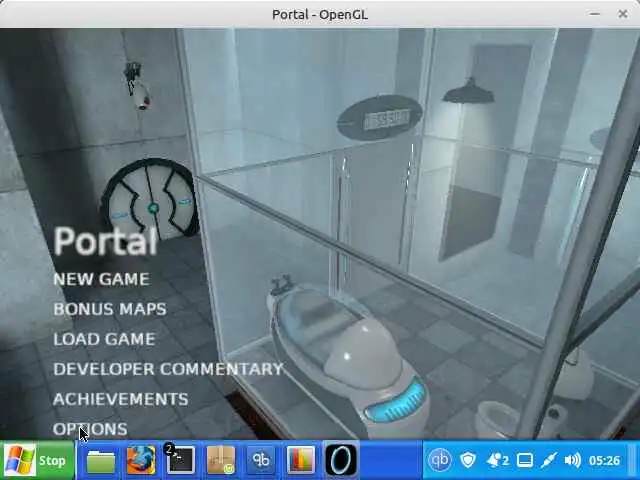This screenshot has height=480, width=640.
Task: Click the 05:26 clock
Action: click(604, 460)
